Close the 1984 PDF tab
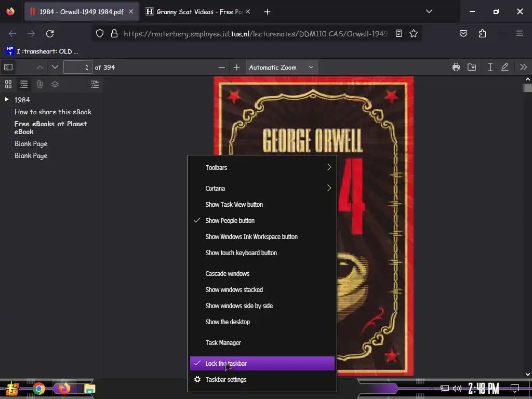532x399 pixels. point(131,12)
